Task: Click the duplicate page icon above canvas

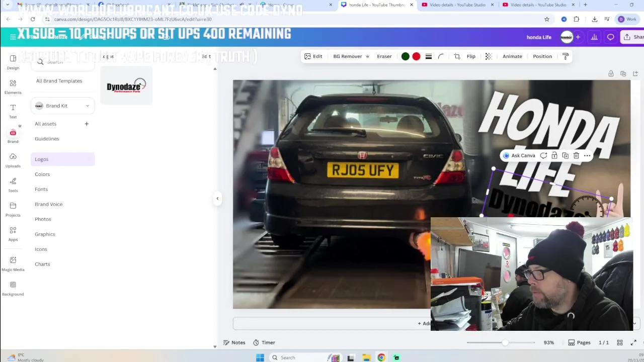Action: [x=623, y=74]
